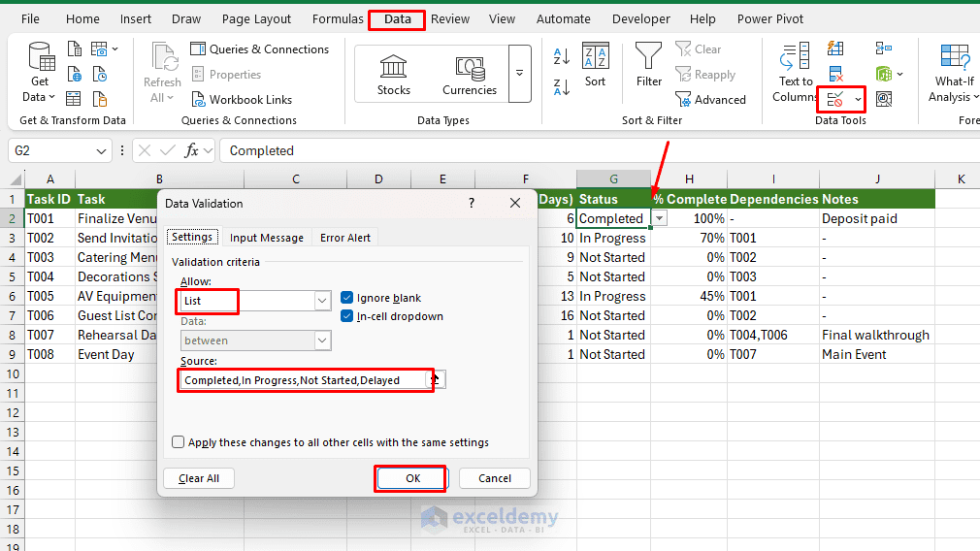Expand the Data Types gallery

519,73
